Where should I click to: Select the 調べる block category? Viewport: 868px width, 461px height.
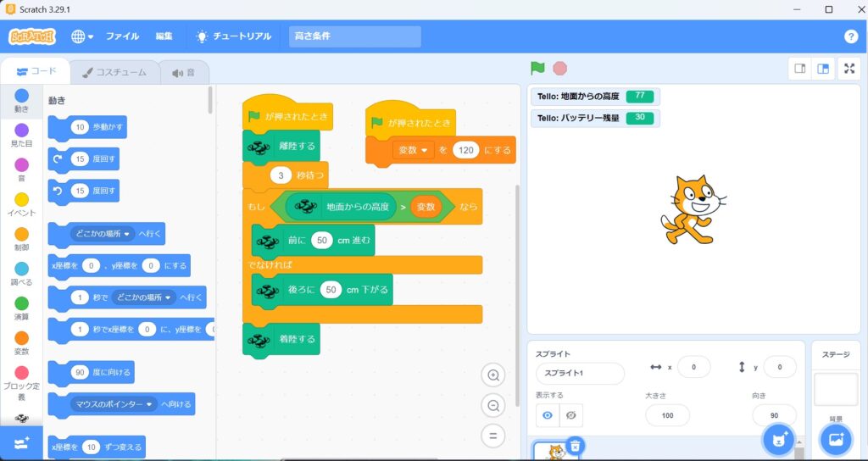(x=21, y=275)
